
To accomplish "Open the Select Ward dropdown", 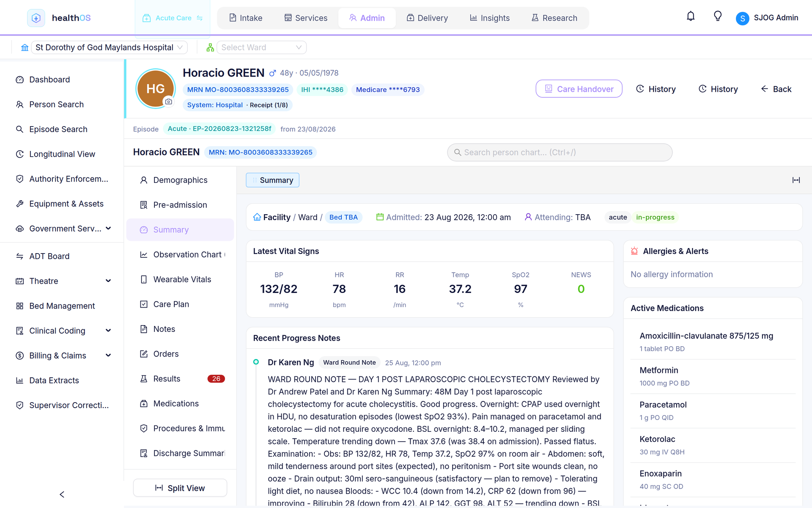I will (x=261, y=47).
